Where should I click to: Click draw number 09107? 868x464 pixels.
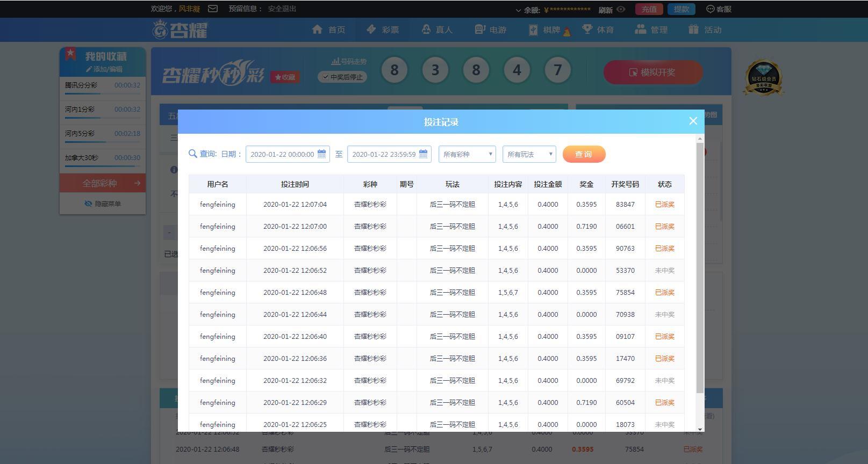[x=625, y=337]
